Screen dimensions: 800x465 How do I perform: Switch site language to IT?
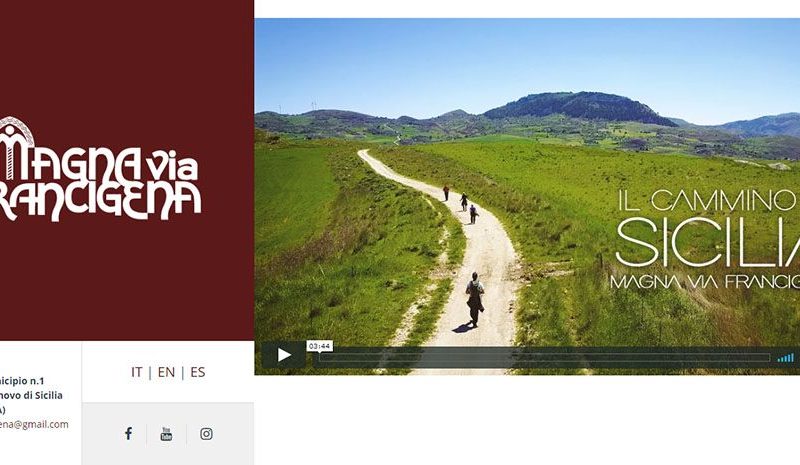[137, 372]
